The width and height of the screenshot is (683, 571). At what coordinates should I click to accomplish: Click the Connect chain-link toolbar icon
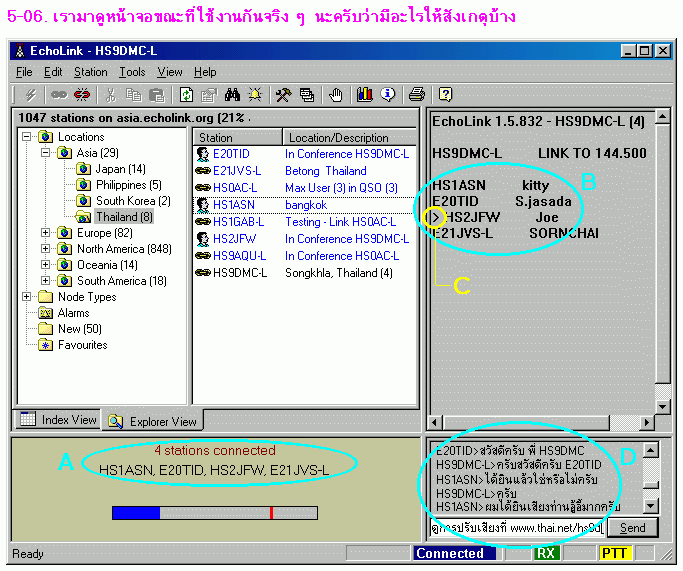click(59, 95)
